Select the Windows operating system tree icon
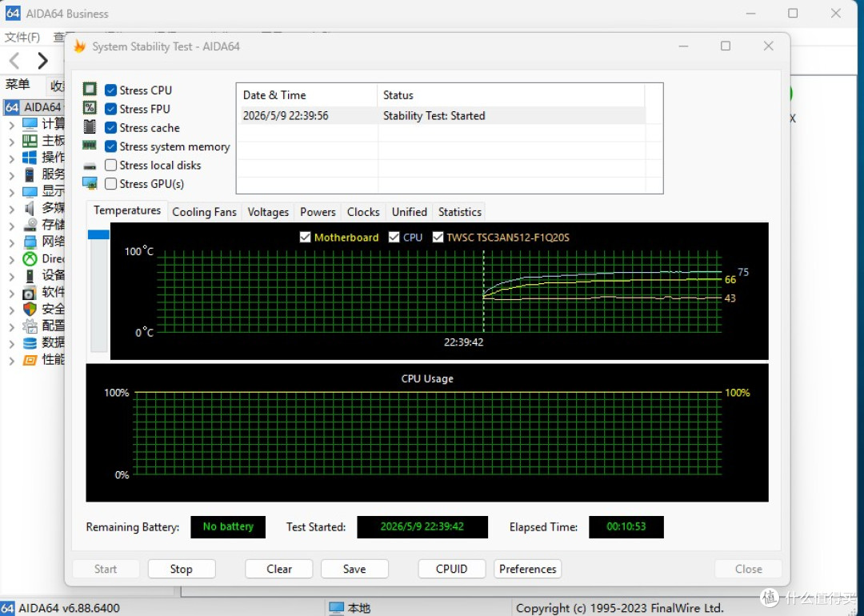The width and height of the screenshot is (864, 616). pos(30,158)
